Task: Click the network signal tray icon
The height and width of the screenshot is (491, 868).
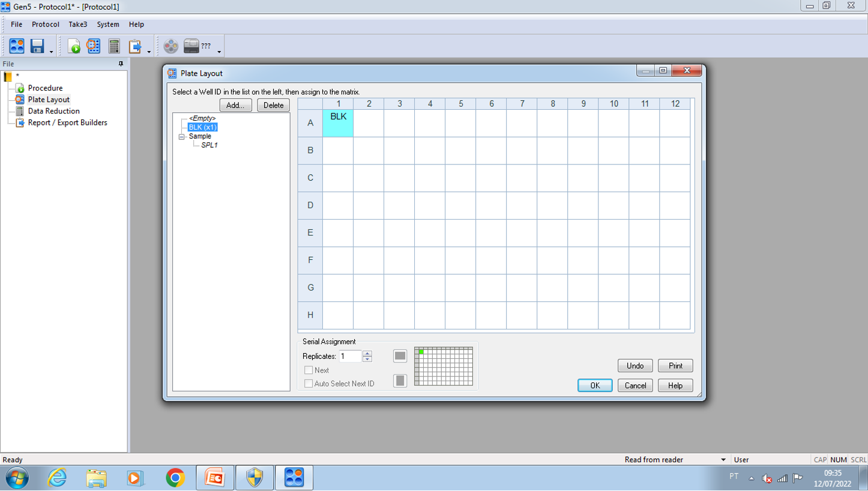Action: coord(782,478)
